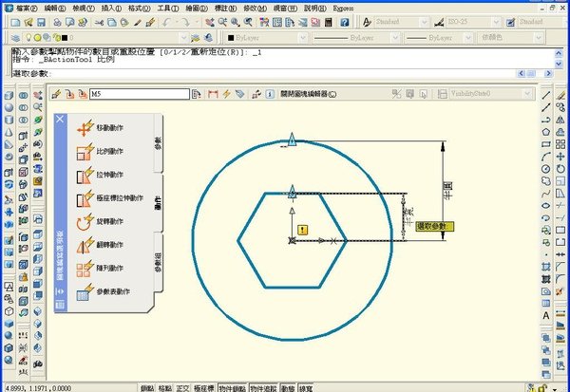Click the New file icon

[15, 22]
